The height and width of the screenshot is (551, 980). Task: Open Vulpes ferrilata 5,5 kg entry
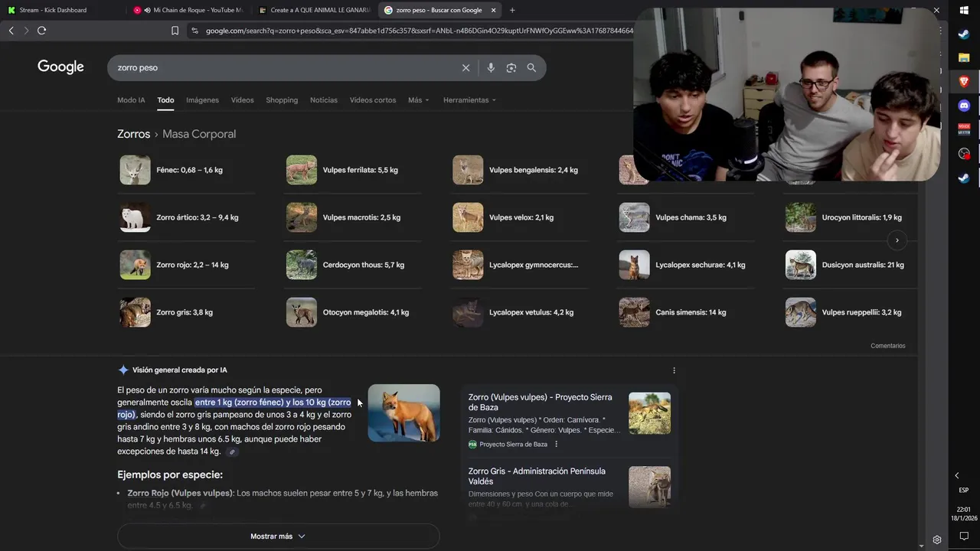point(354,170)
